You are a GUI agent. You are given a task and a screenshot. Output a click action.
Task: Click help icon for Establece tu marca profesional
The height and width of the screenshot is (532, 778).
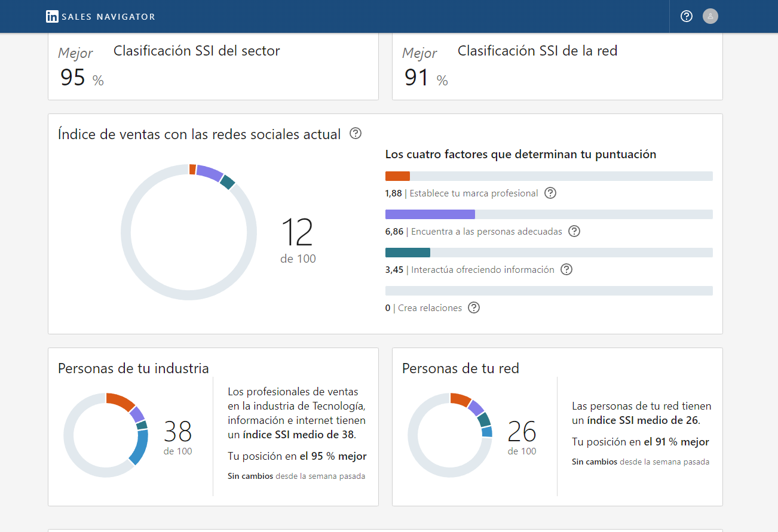click(550, 193)
